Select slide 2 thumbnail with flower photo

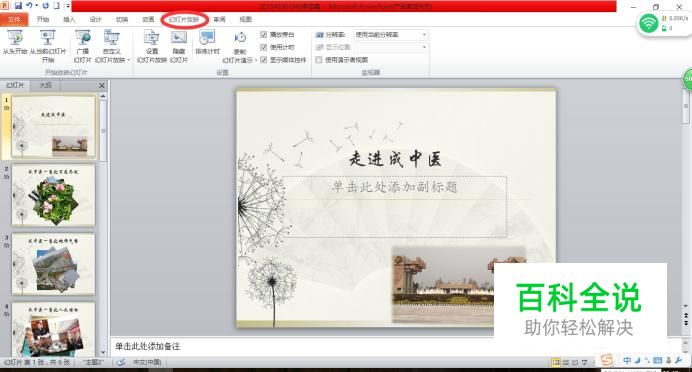(53, 195)
